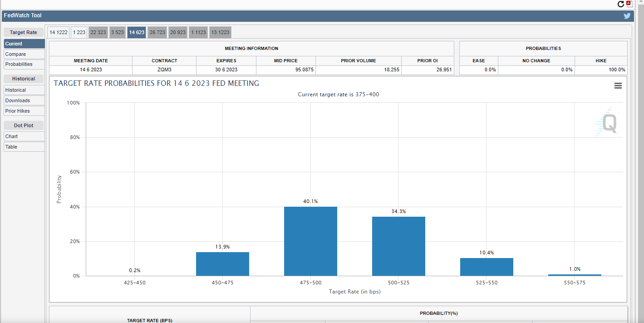
Task: Select the 26 723 meeting tab
Action: (x=157, y=32)
